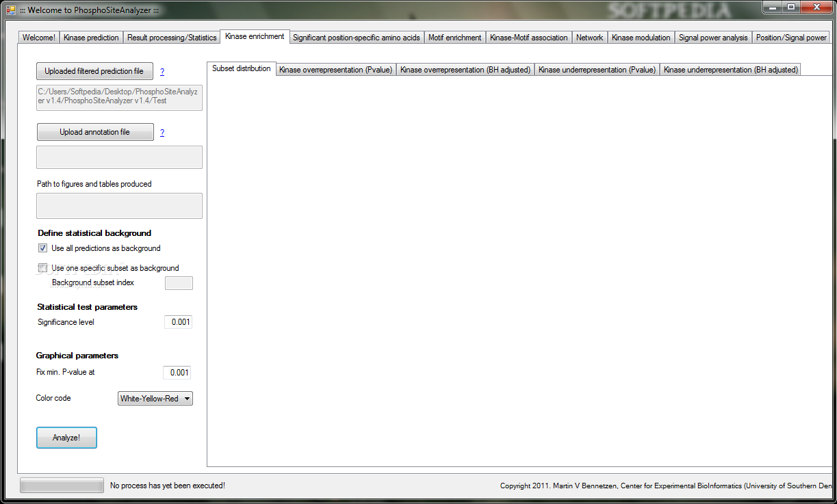Screen dimensions: 837x504
Task: Click 'Graphical parameters' heading
Action: 77,356
